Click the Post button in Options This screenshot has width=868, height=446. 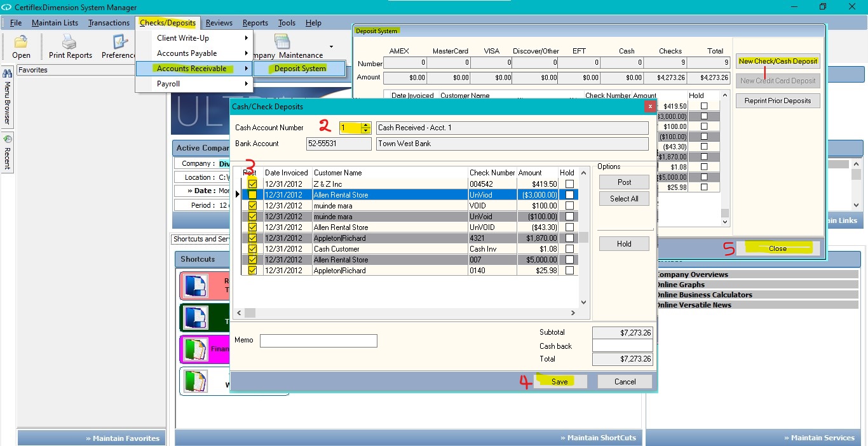coord(625,182)
